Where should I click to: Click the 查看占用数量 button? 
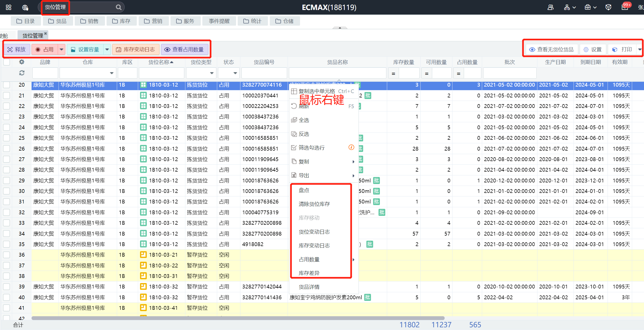click(x=185, y=49)
